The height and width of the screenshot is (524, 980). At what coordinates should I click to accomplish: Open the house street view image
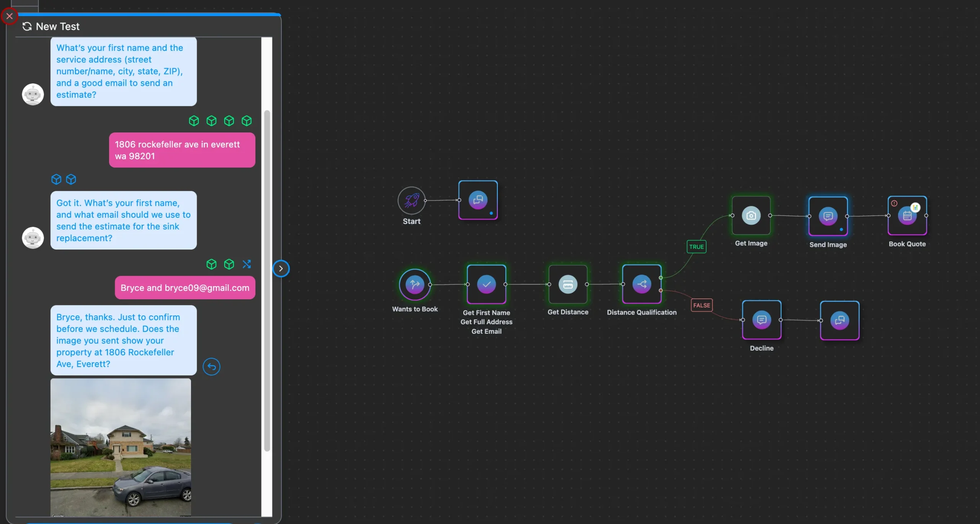[x=121, y=447]
